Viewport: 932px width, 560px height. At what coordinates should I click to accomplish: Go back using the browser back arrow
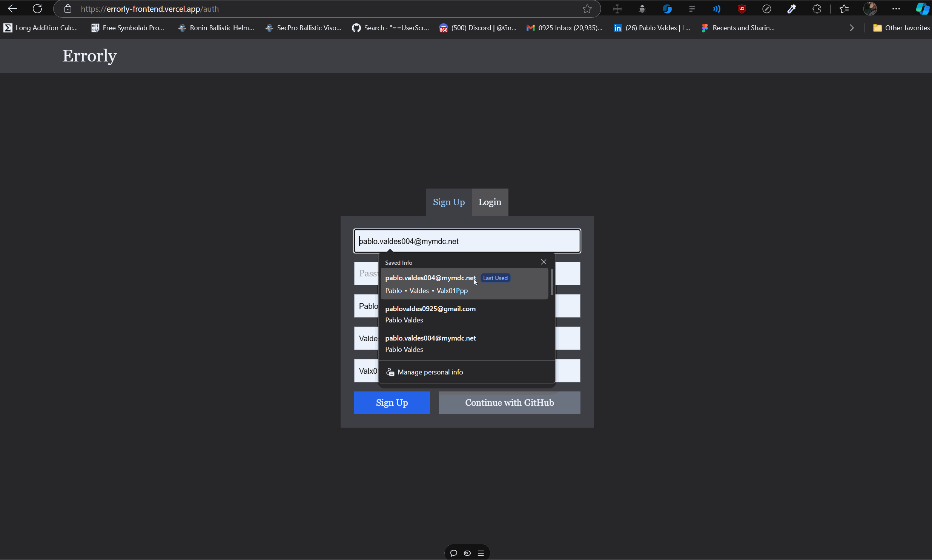[12, 9]
